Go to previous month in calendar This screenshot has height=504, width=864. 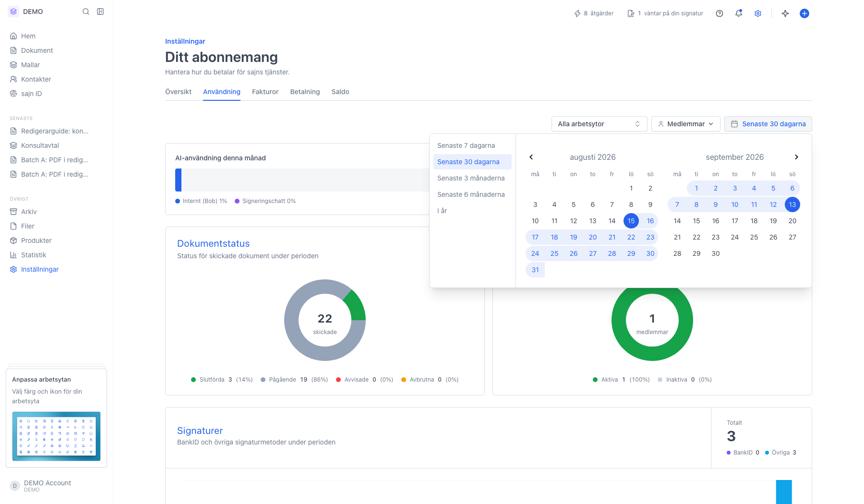(x=531, y=157)
